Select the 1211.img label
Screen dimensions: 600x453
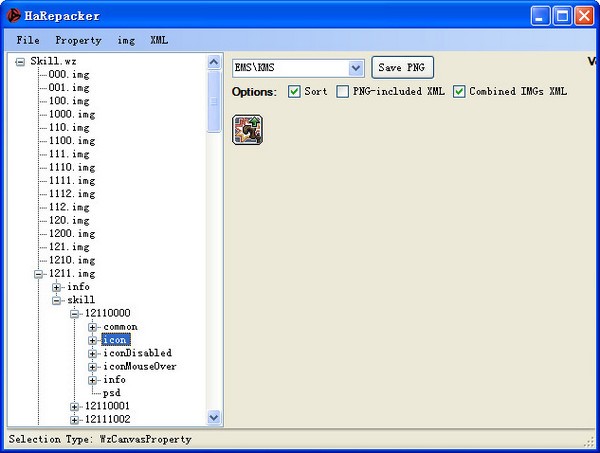(72, 274)
